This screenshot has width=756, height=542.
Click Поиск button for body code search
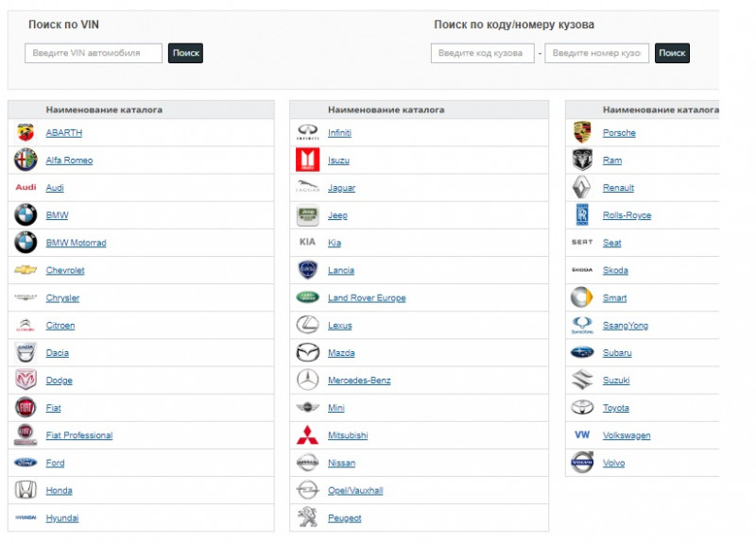[672, 53]
